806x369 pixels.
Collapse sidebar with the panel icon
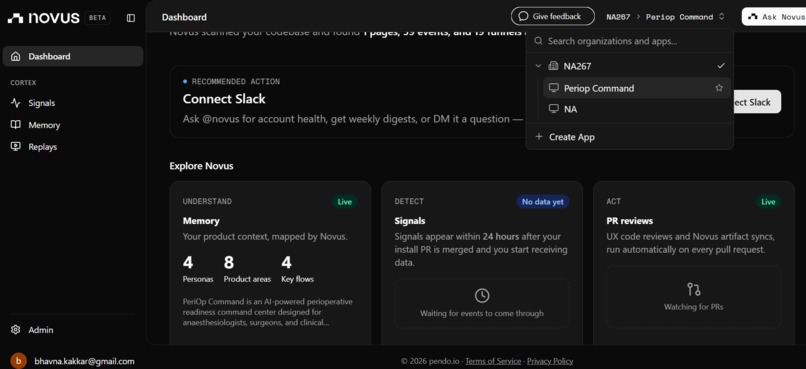pyautogui.click(x=131, y=18)
